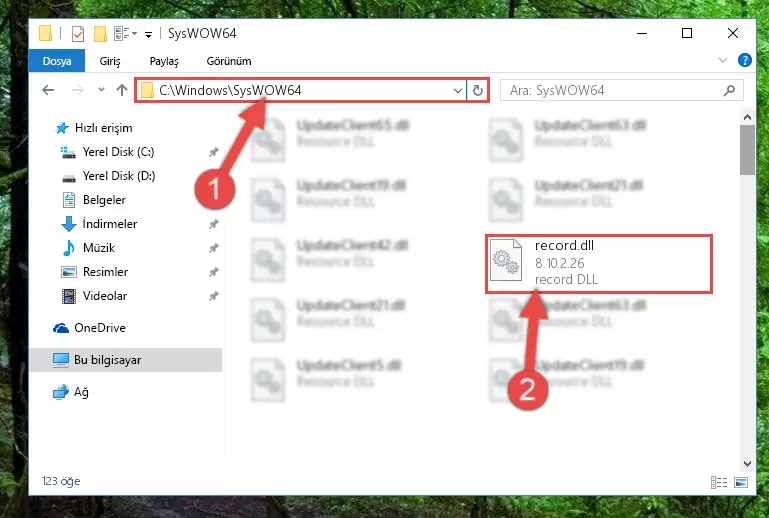Open the Paylaş ribbon tab

164,61
